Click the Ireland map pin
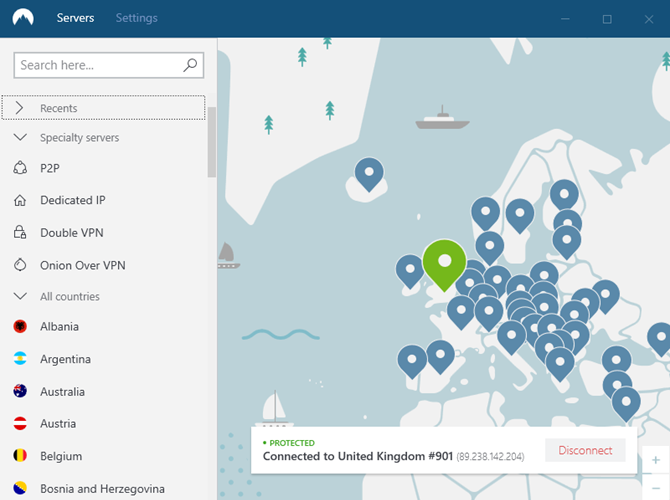 (x=410, y=271)
